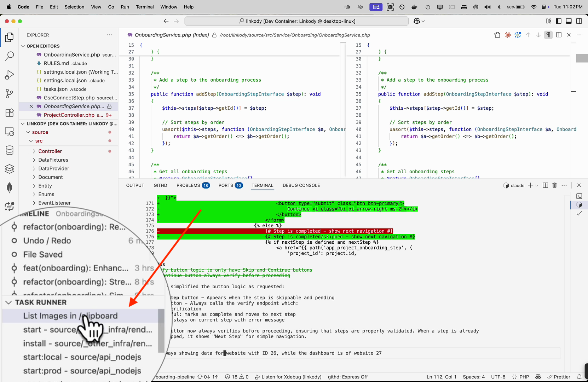Viewport: 588px width, 382px height.
Task: Open ProjectController.php from the open editors
Action: click(69, 115)
